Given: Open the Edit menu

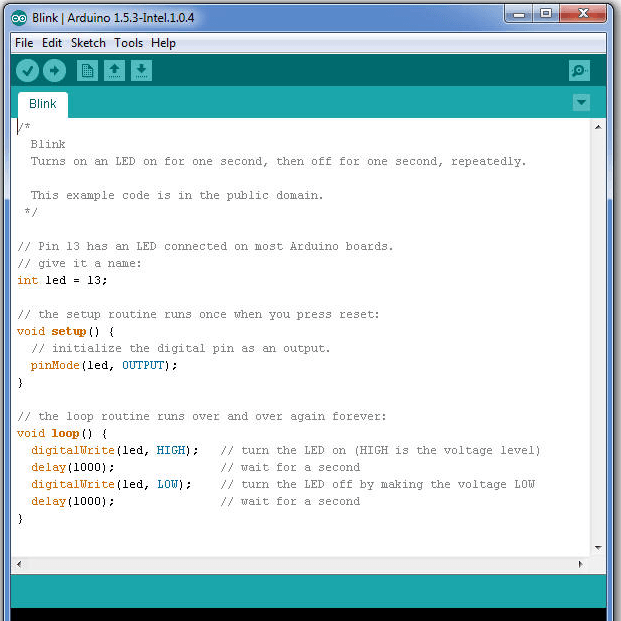Looking at the screenshot, I should pos(52,43).
